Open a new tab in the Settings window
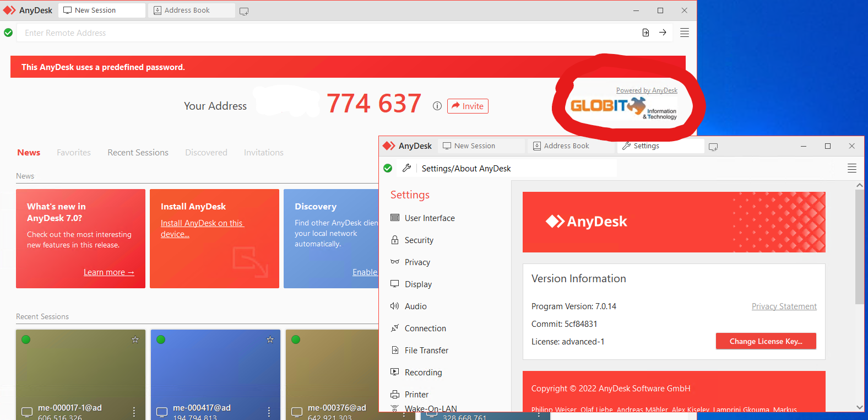 tap(713, 147)
